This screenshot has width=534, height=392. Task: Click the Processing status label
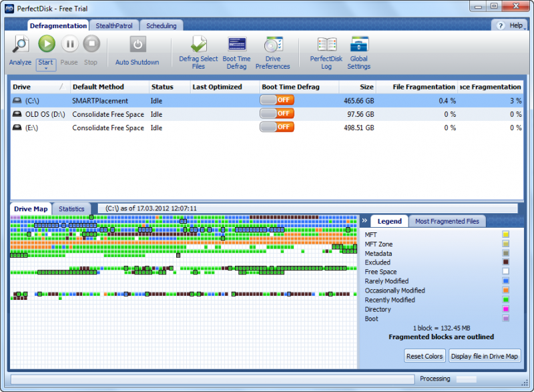(435, 379)
